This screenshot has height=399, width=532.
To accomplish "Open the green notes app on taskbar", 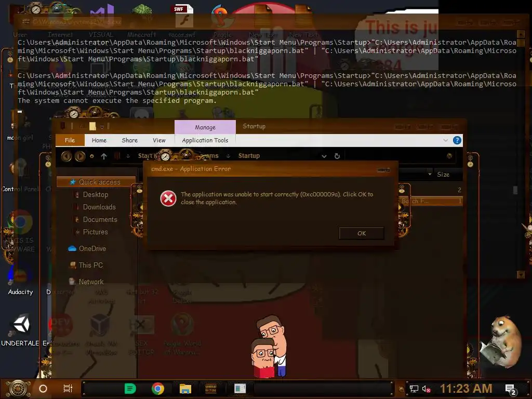I will coord(130,389).
